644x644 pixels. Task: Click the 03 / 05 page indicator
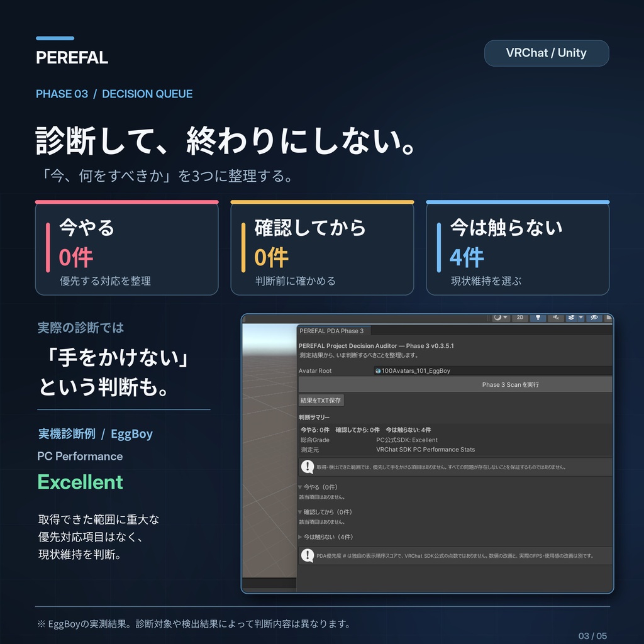592,636
